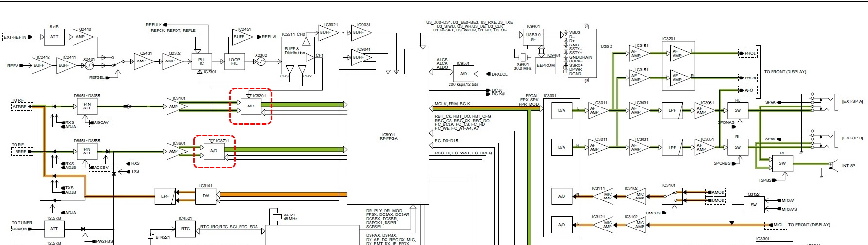Select the PLL IC block
The image size is (868, 245).
pyautogui.click(x=202, y=61)
